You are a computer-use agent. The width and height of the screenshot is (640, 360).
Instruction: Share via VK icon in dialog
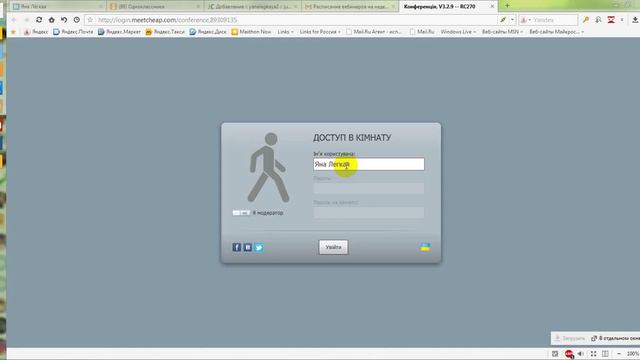(248, 247)
